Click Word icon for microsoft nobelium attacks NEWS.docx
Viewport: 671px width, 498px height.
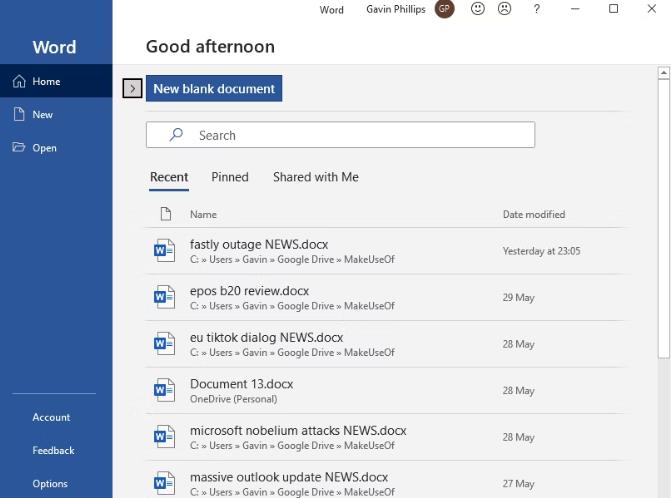pyautogui.click(x=164, y=437)
